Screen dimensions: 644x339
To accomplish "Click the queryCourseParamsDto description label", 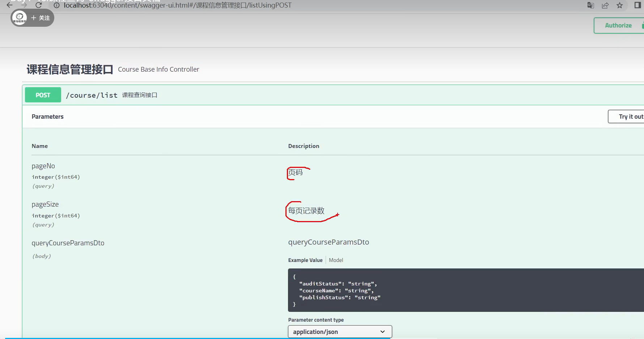I will coord(329,242).
